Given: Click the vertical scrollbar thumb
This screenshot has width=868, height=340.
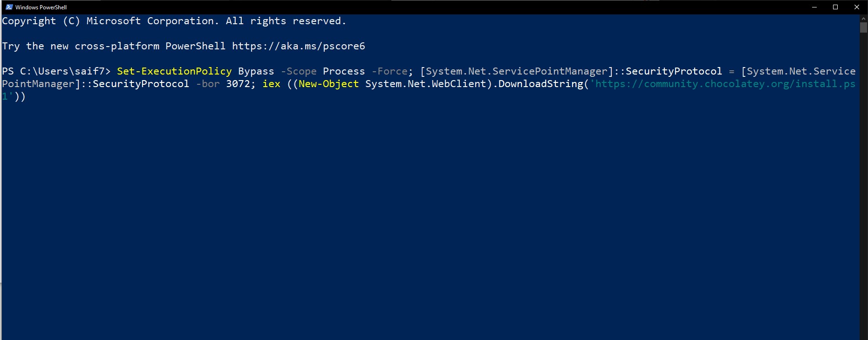Looking at the screenshot, I should click(863, 27).
